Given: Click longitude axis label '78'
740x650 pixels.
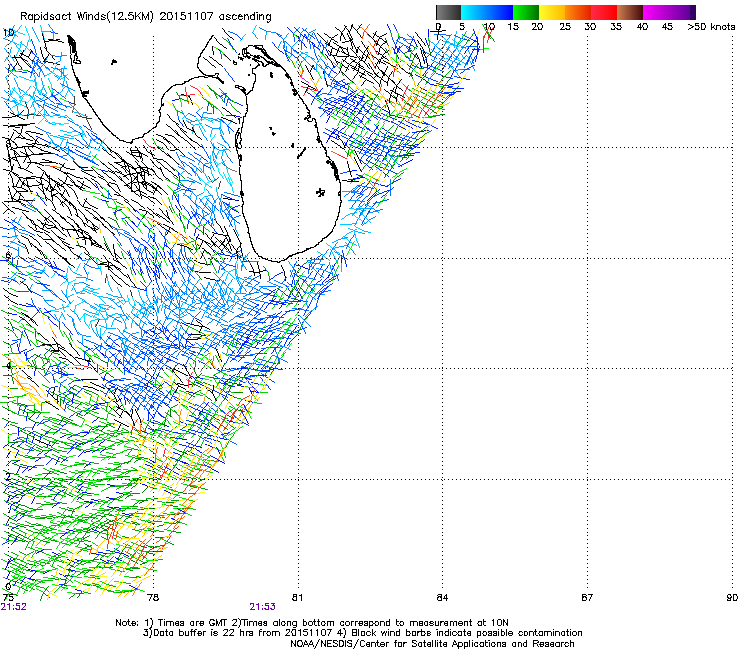Looking at the screenshot, I should [x=153, y=598].
